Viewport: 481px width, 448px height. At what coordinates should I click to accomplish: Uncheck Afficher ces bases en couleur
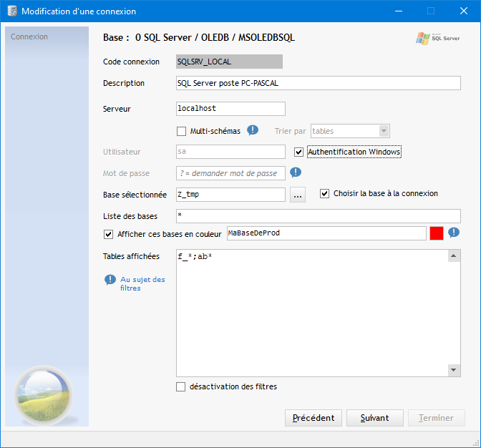click(108, 234)
